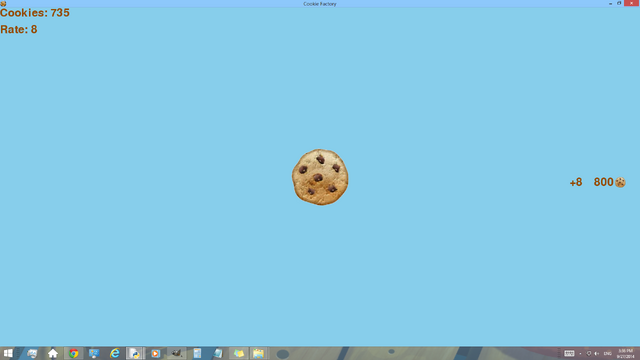Click the volume speaker tray icon
Viewport: 640px width, 360px height.
click(597, 353)
